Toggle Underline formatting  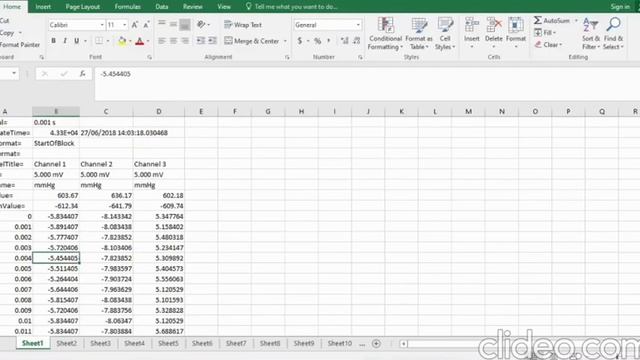point(76,41)
